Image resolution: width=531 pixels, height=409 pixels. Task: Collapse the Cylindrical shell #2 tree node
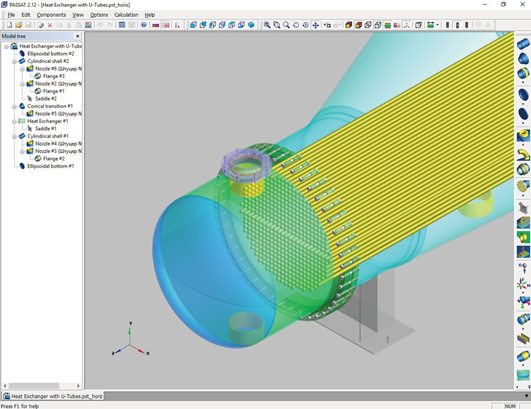coord(14,61)
